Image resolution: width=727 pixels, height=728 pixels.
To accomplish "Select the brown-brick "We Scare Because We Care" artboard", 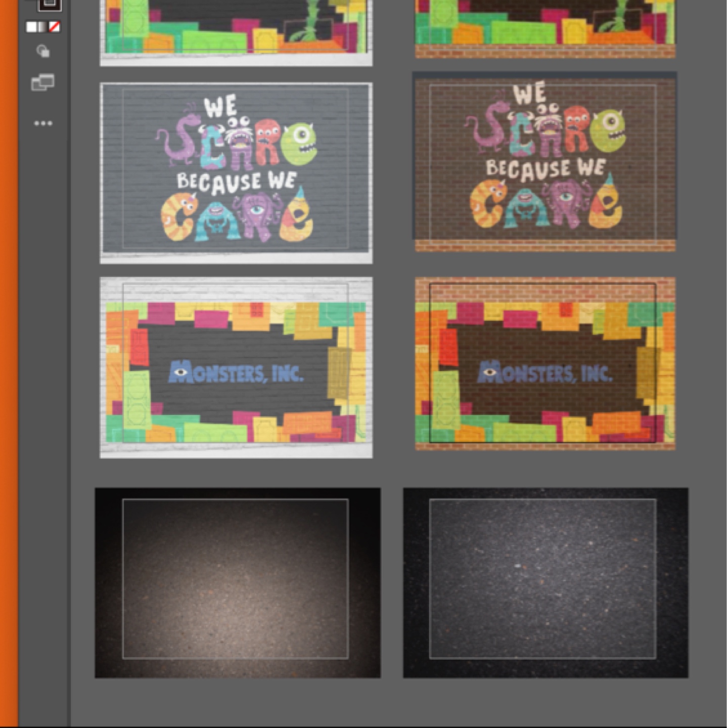I will pyautogui.click(x=544, y=161).
